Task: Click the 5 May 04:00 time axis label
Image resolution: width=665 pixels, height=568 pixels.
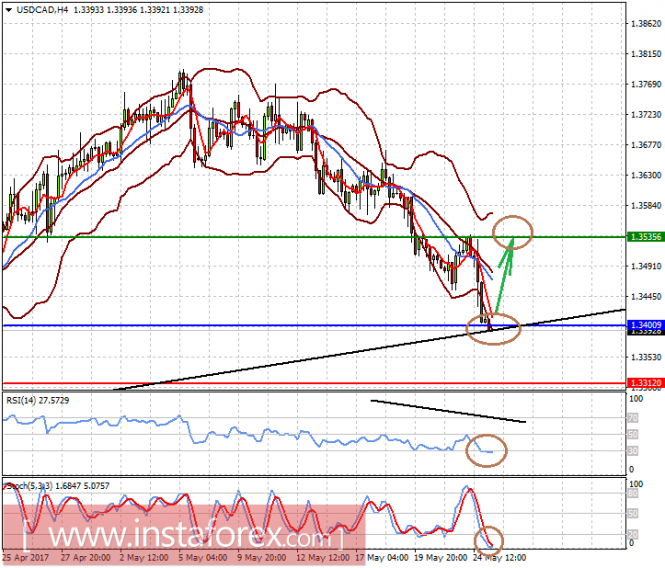Action: pos(202,557)
